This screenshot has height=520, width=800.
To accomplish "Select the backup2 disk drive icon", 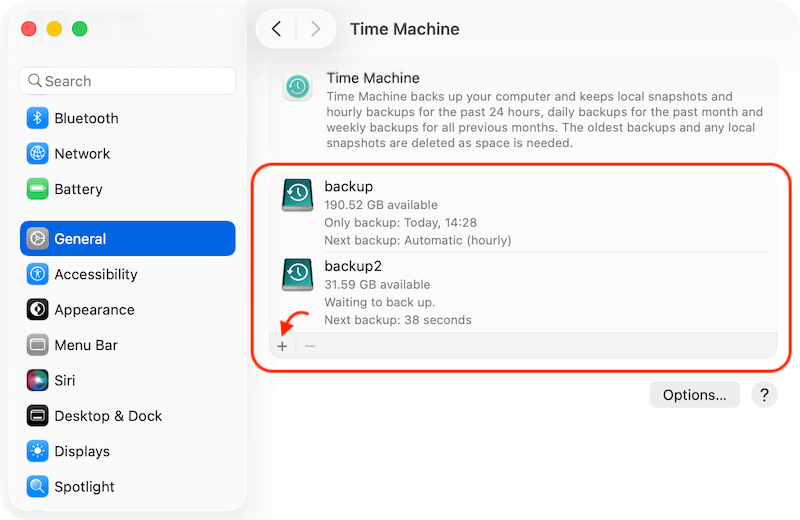I will pos(297,275).
